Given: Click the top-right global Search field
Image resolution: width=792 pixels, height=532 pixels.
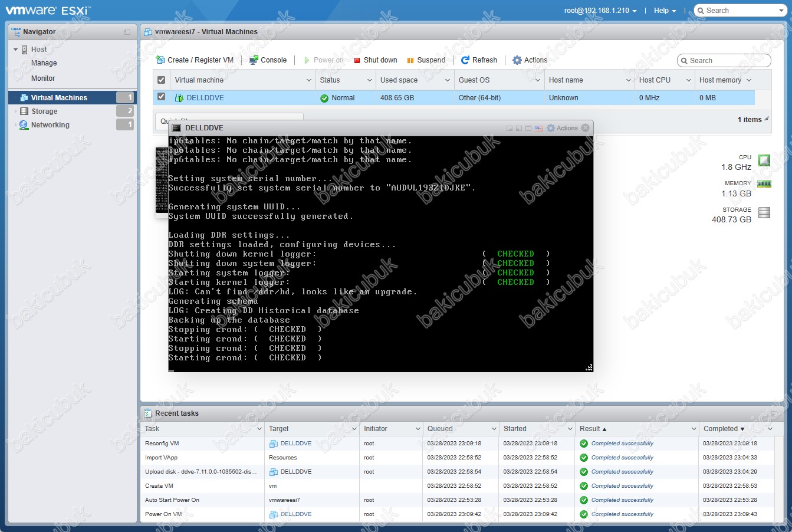Looking at the screenshot, I should point(740,11).
